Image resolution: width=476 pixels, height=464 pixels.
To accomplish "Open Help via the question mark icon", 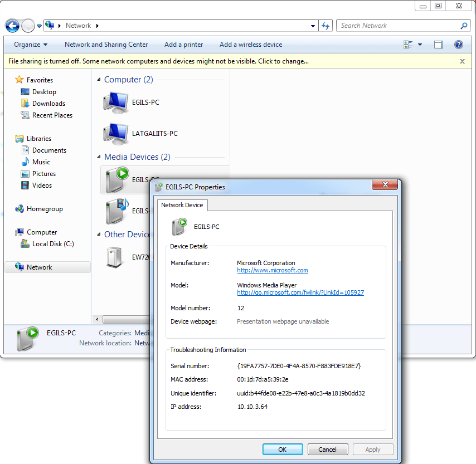I will click(x=458, y=45).
